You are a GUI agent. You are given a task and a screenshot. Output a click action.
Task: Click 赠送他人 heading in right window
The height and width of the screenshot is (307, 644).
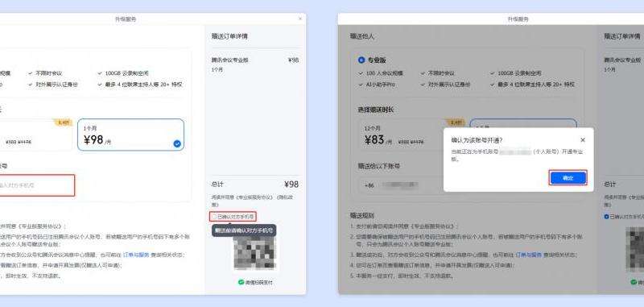coord(361,36)
